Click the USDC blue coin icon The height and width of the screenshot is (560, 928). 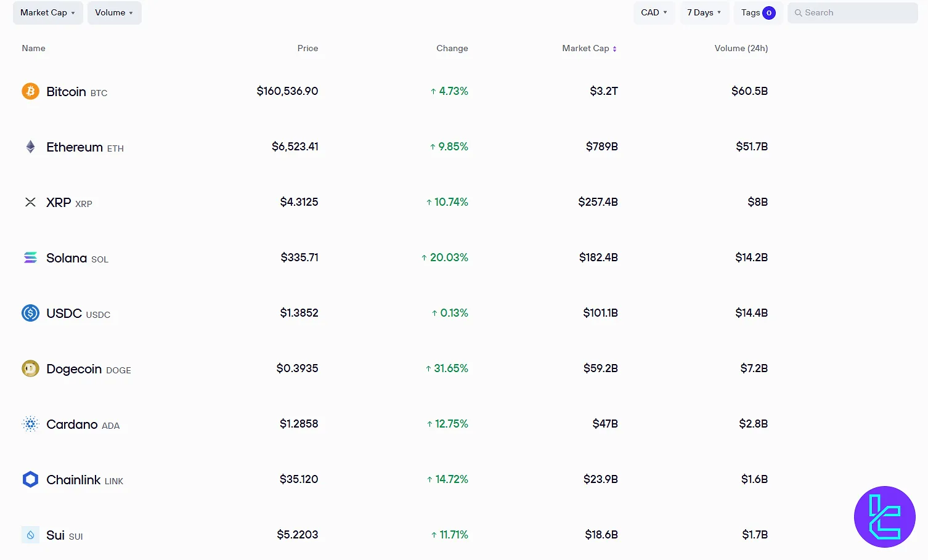(30, 313)
